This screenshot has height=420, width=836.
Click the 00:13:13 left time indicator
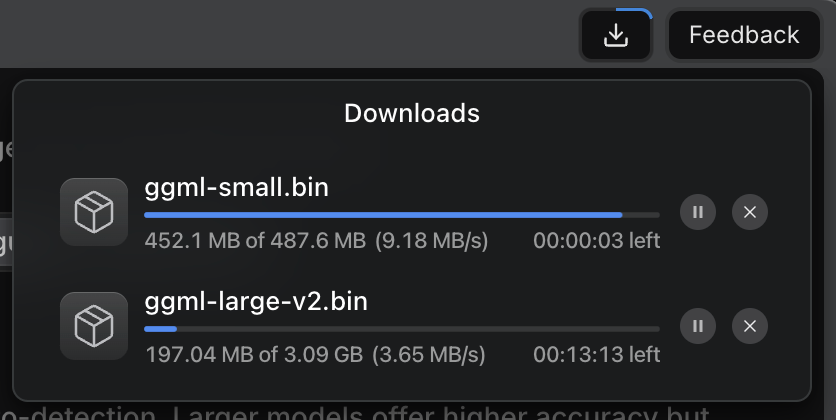coord(597,354)
